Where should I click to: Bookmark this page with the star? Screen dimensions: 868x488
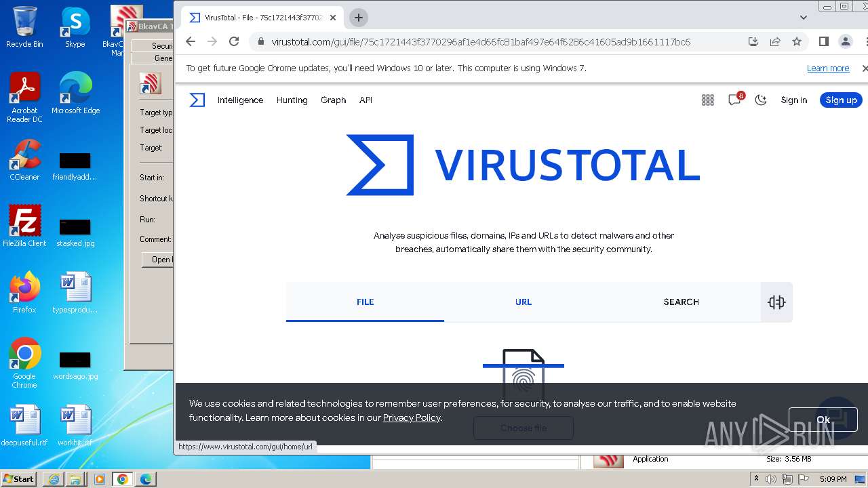797,41
